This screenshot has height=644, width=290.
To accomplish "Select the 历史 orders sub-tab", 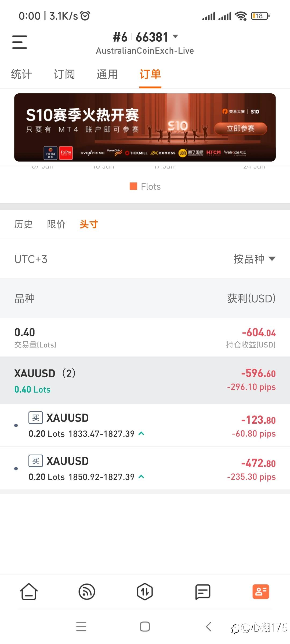I will coord(23,224).
